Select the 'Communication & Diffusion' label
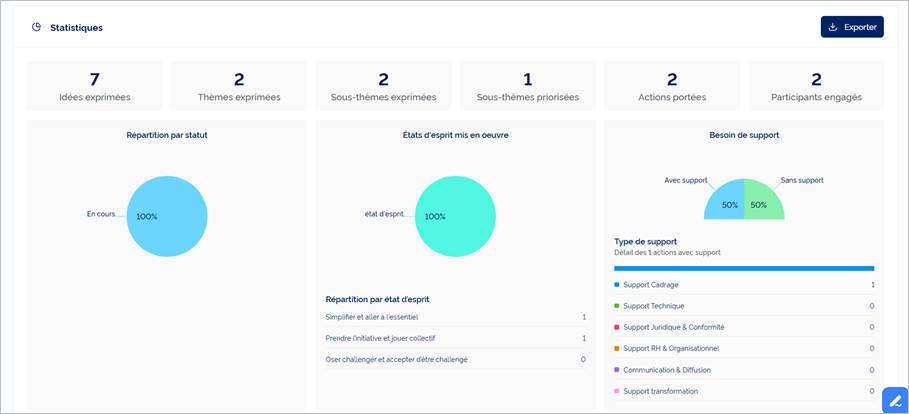Image resolution: width=909 pixels, height=414 pixels. point(667,370)
